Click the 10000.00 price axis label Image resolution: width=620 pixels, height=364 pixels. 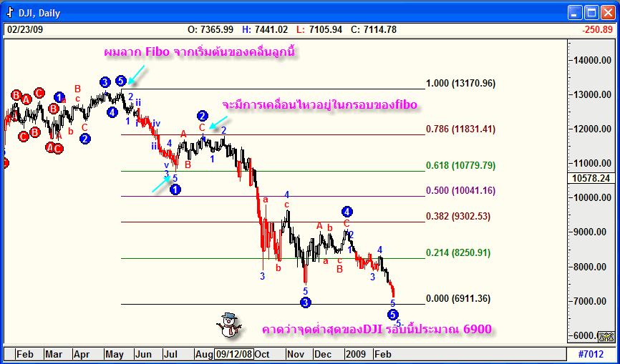point(592,198)
